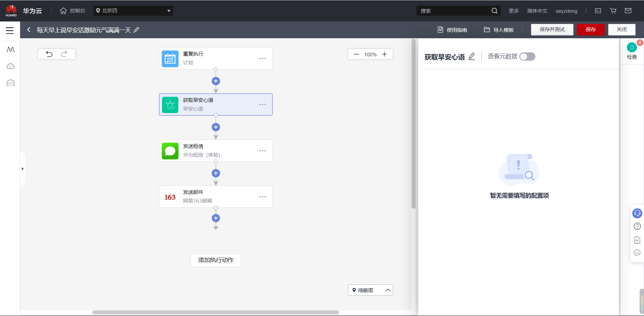644x316 pixels.
Task: Click the search magnifier icon
Action: point(494,11)
